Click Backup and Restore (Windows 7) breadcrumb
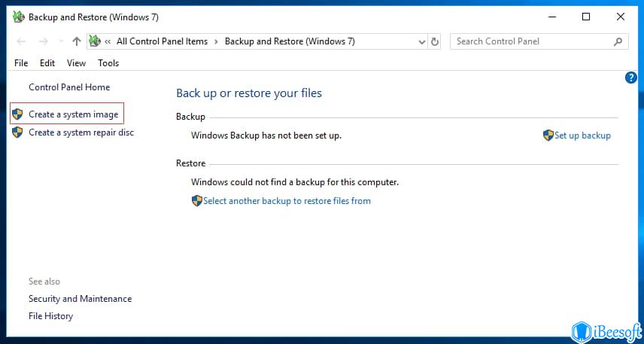 [290, 41]
